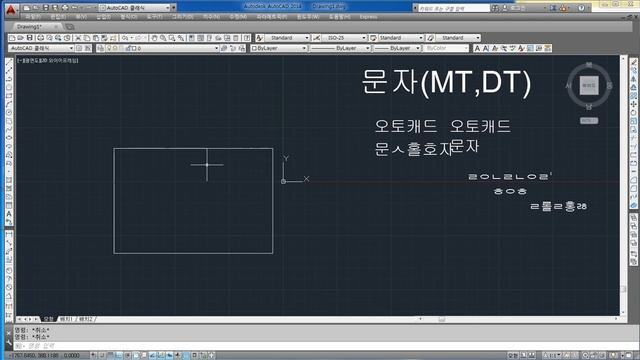Screen dimensions: 640x360
Task: Open the Express menu
Action: 368,17
